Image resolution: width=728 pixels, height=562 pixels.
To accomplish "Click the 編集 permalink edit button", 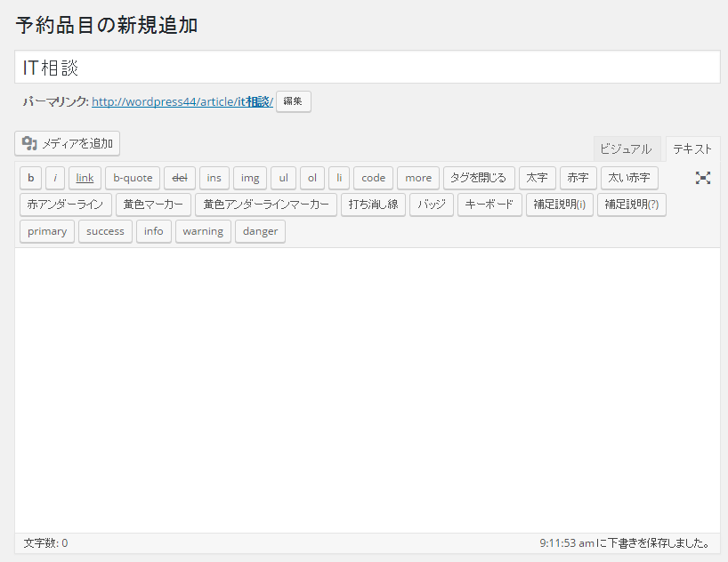I will [293, 101].
